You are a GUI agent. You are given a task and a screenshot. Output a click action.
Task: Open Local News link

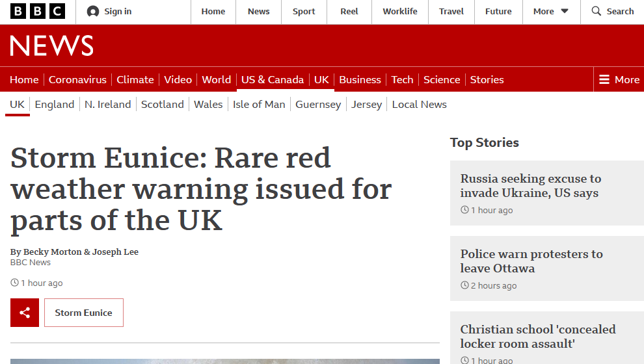click(420, 105)
